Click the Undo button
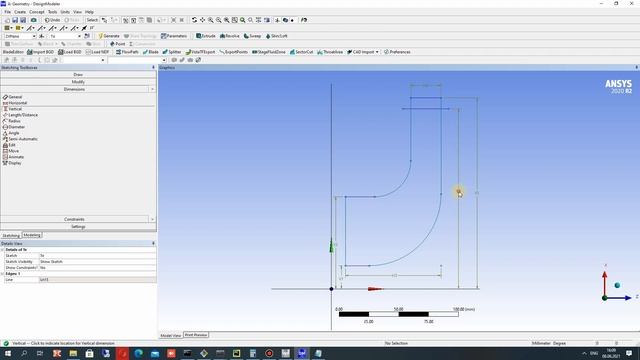 point(52,20)
